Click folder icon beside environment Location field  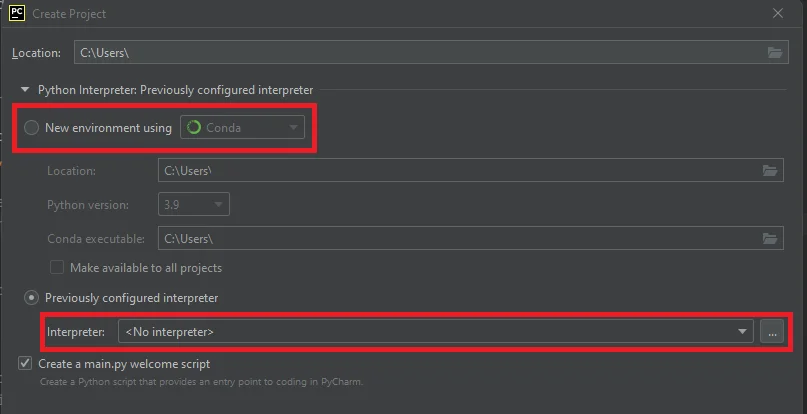[769, 171]
